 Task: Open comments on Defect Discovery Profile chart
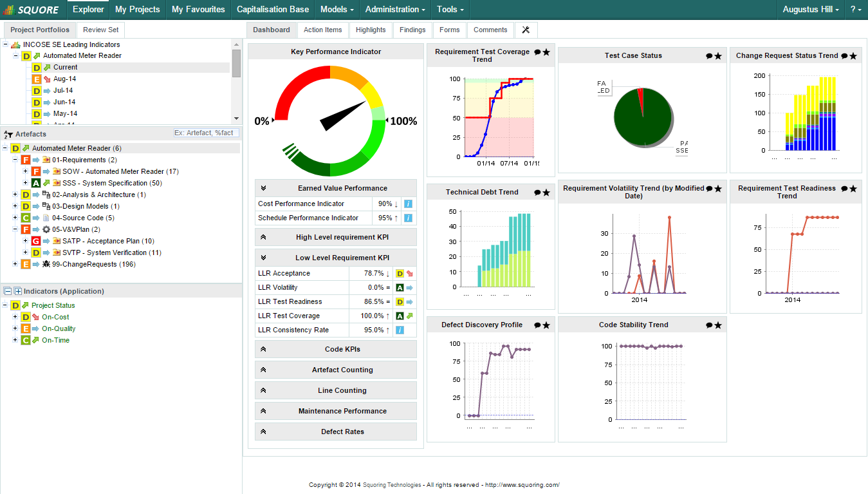click(537, 325)
